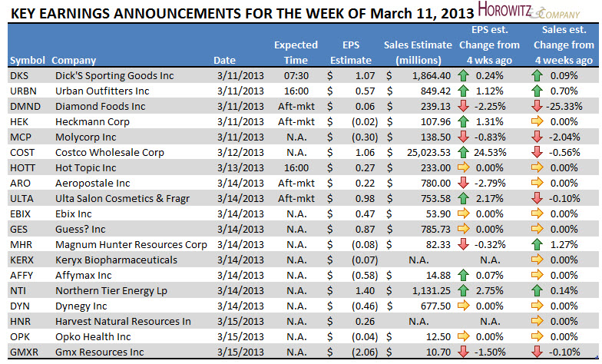Screen dimensions: 602x364
Task: Select the Keryx Biopharmaceuticals cell
Action: 117,260
